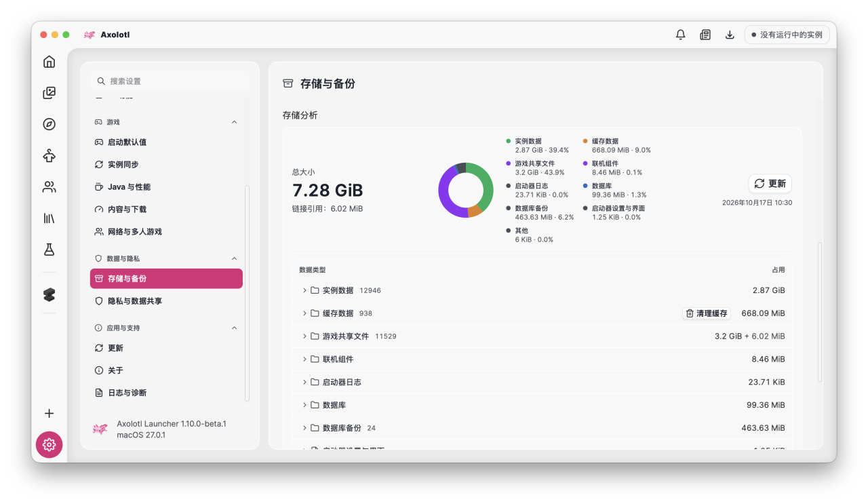Viewport: 868px width, 504px height.
Task: Expand the 联机组件 row
Action: [x=304, y=359]
